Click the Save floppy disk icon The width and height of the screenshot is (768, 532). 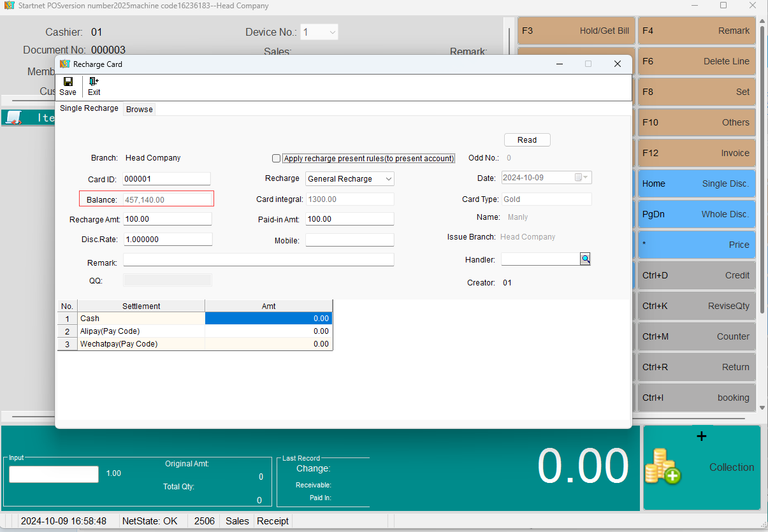(68, 82)
